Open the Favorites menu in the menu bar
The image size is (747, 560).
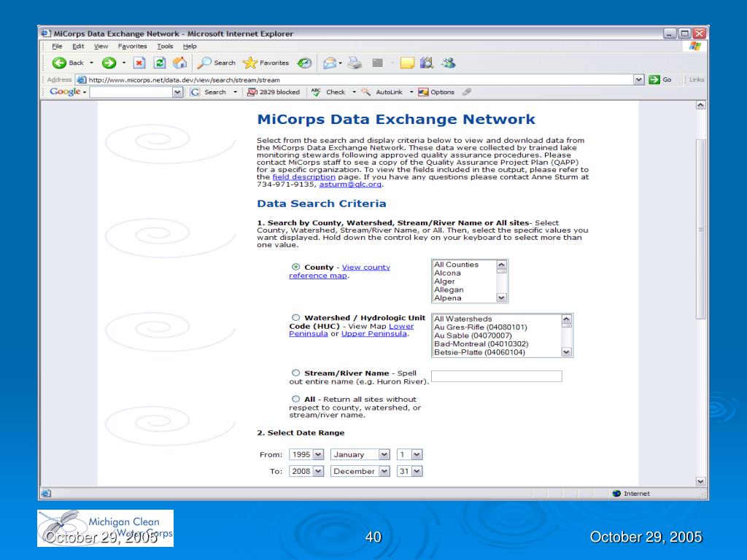click(x=133, y=46)
